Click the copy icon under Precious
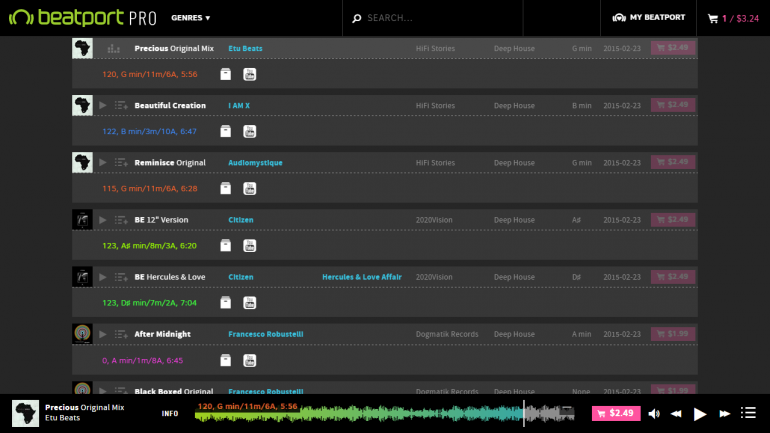Screen dimensions: 770x433 225,74
